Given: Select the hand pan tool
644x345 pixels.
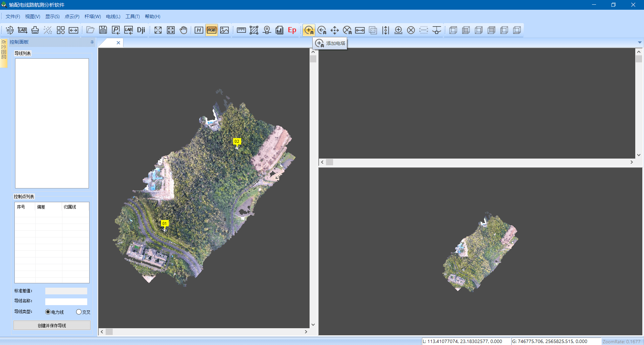Looking at the screenshot, I should pos(183,30).
